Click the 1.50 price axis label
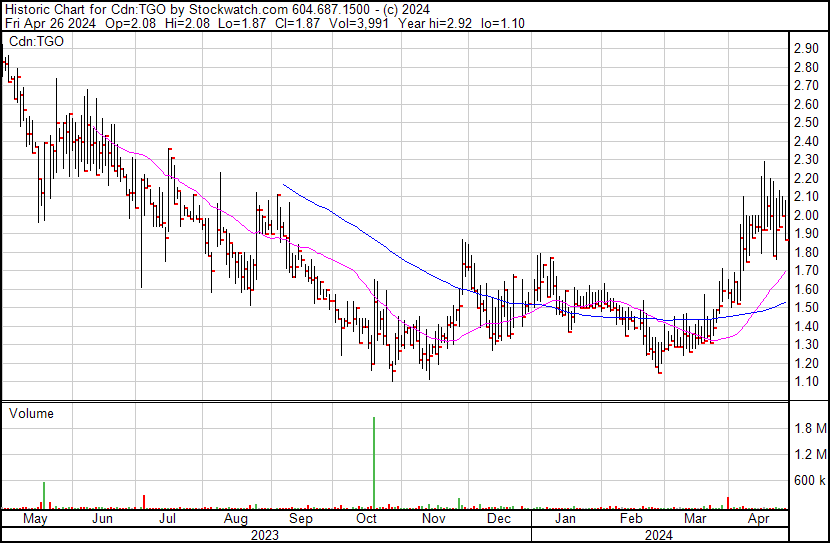830x543 pixels. tap(807, 307)
